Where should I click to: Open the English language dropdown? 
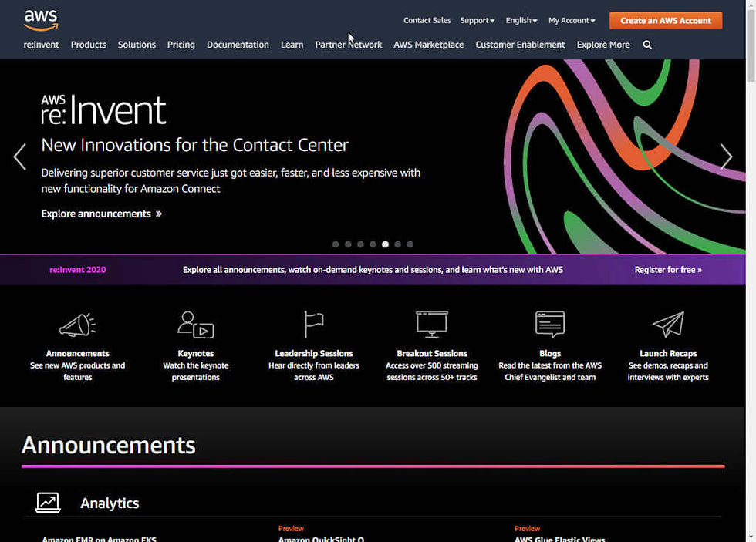pyautogui.click(x=521, y=20)
